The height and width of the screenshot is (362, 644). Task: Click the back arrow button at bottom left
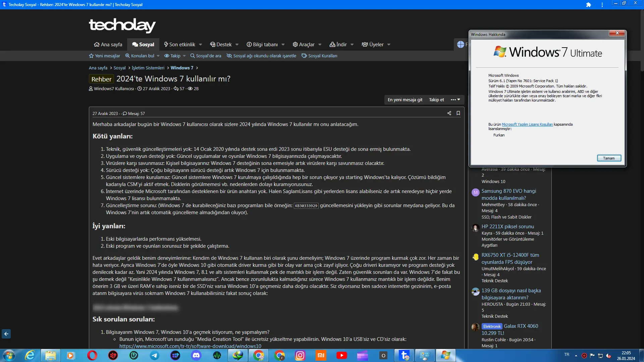(x=6, y=334)
